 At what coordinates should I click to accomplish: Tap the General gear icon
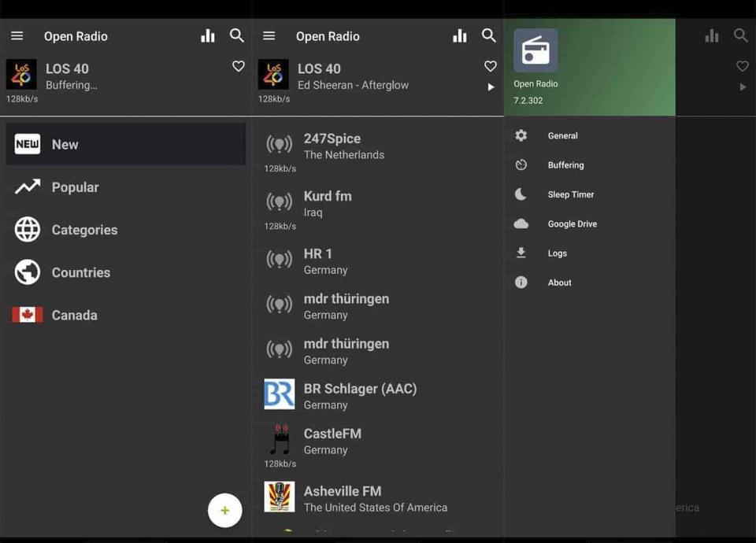tap(521, 135)
